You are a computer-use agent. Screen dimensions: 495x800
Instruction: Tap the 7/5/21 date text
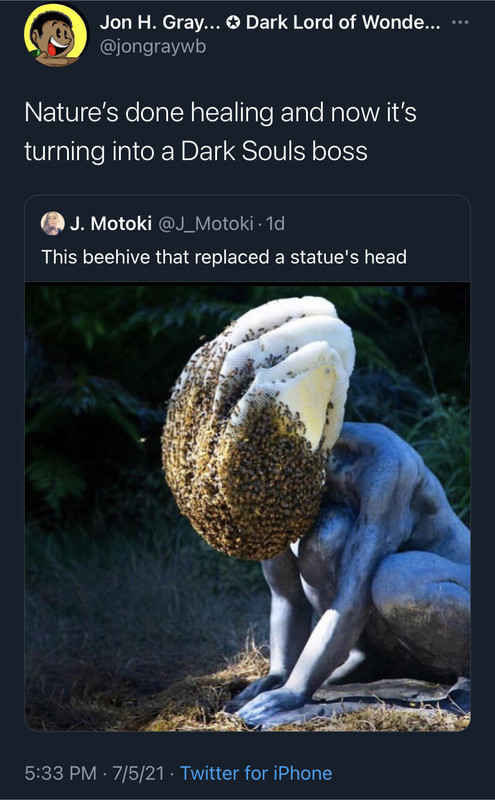(138, 773)
